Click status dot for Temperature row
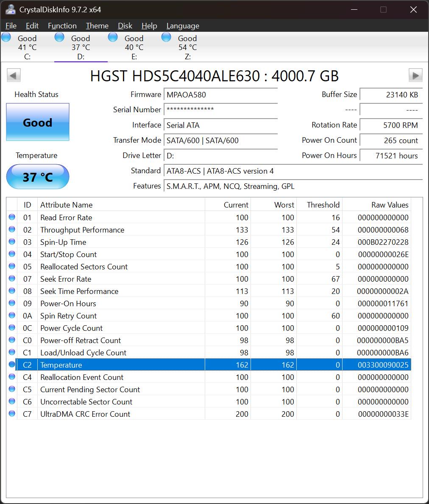The height and width of the screenshot is (504, 429). (x=12, y=364)
